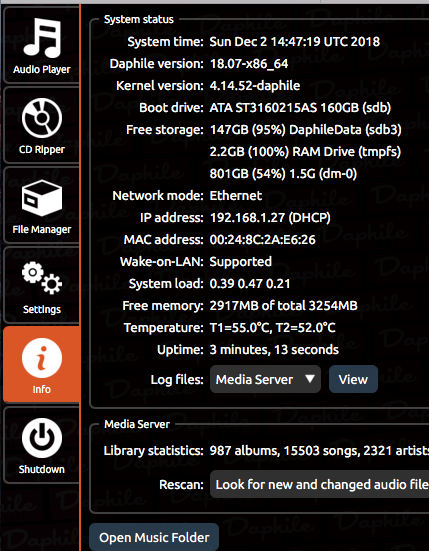429x551 pixels.
Task: Open the Settings gears icon
Action: pyautogui.click(x=41, y=278)
